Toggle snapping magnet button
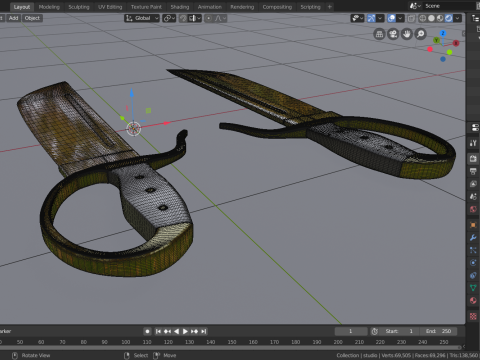Image resolution: width=480 pixels, height=360 pixels. coord(183,18)
